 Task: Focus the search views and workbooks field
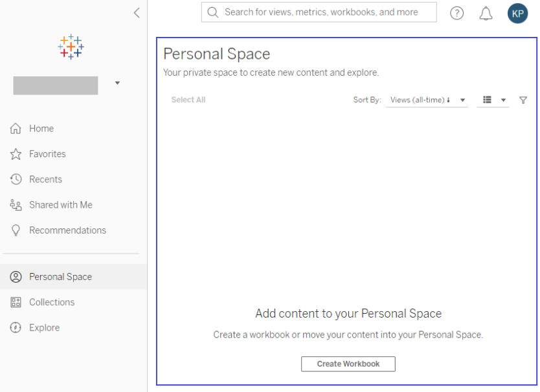[321, 12]
